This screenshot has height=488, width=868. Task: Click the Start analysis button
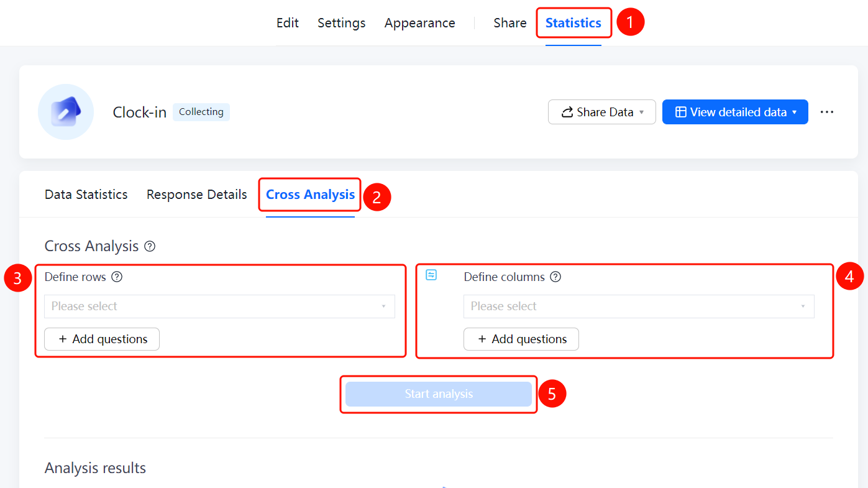[439, 394]
